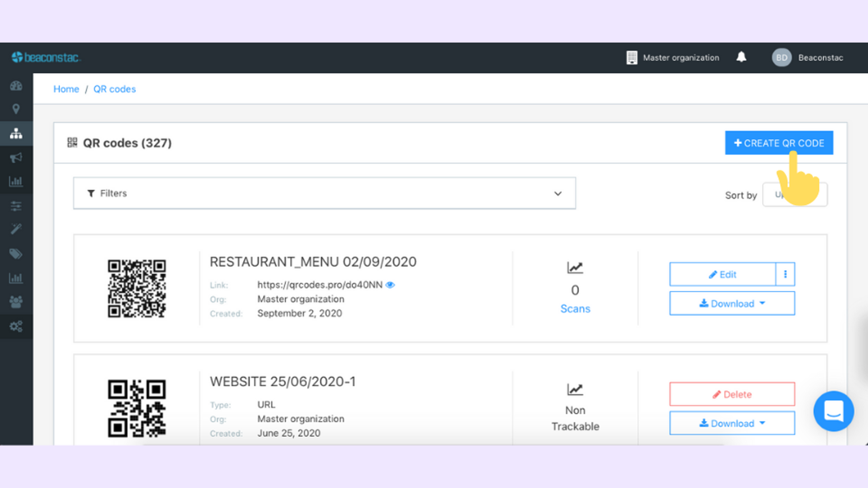
Task: Open the dashboard gauge icon in sidebar
Action: point(16,86)
